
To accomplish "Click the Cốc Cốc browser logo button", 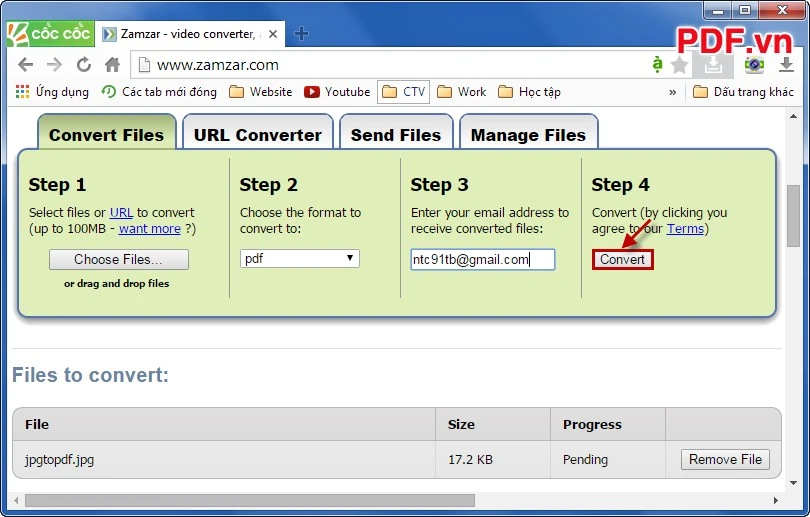I will click(51, 34).
